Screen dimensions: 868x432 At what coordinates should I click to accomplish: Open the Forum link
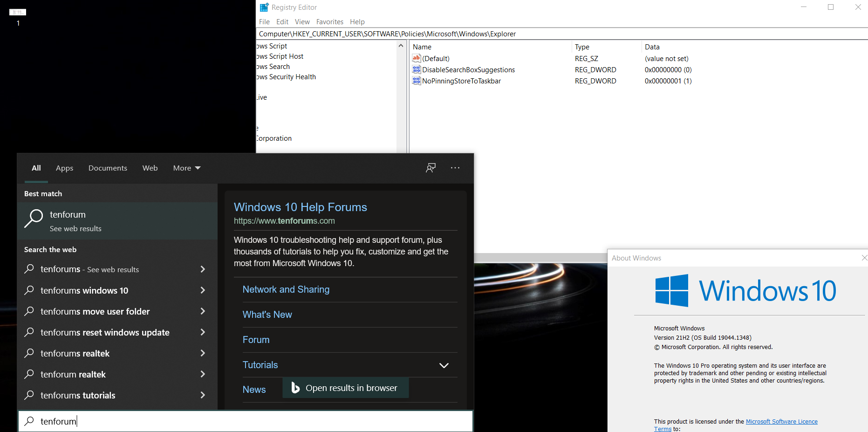256,340
